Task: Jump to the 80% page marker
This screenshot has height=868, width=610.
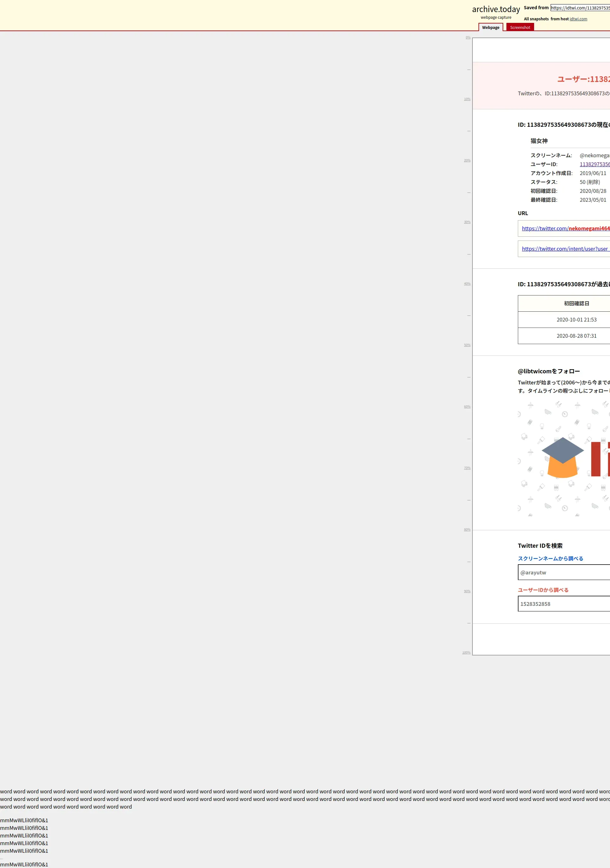Action: click(x=467, y=530)
